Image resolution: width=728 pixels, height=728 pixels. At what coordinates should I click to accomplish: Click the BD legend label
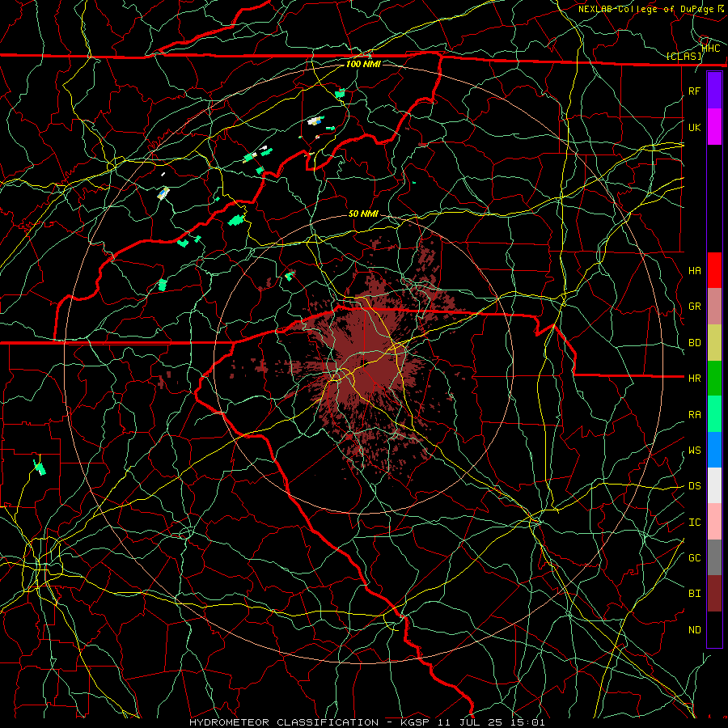(695, 343)
